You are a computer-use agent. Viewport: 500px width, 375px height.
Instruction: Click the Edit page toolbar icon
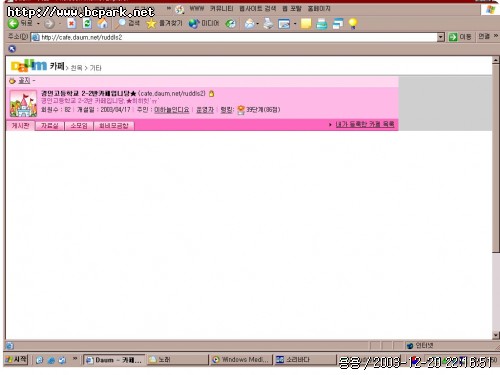coord(284,24)
